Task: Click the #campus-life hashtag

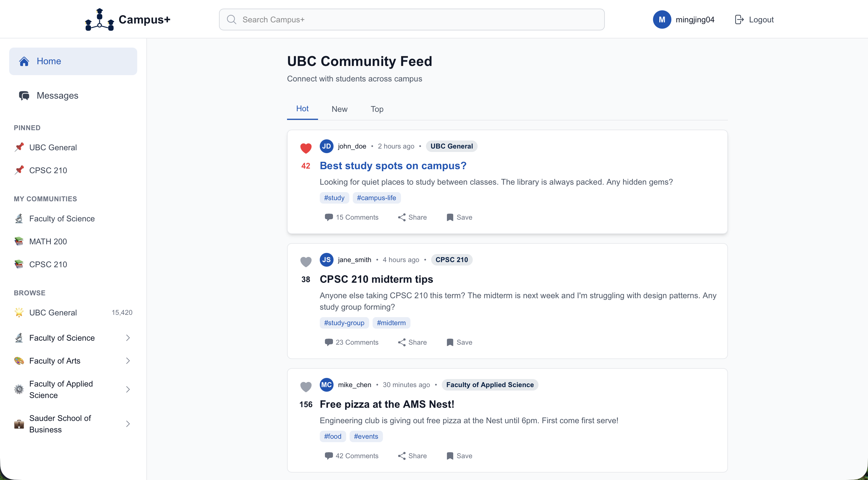Action: [376, 198]
